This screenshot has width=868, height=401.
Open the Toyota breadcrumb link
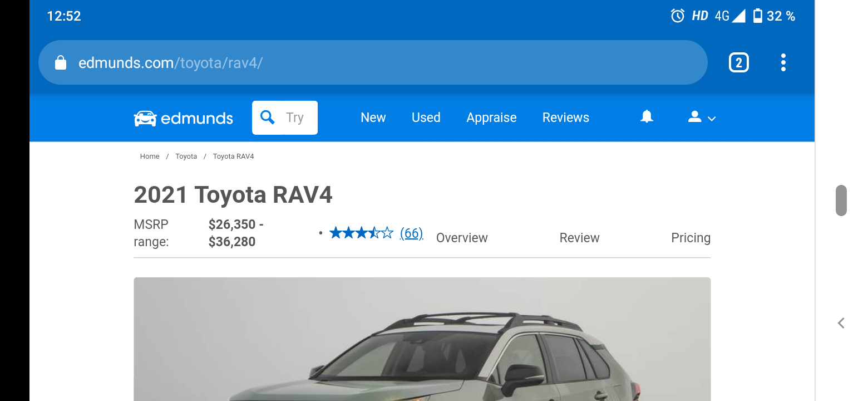pos(186,157)
